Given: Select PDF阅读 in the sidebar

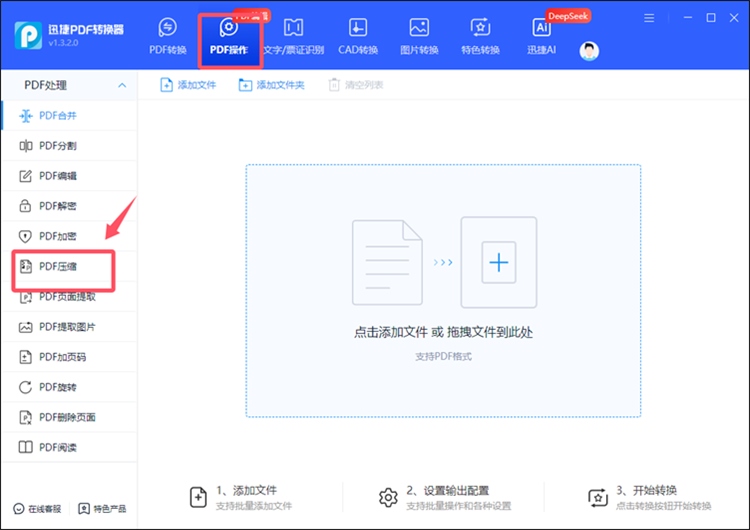Looking at the screenshot, I should (x=69, y=447).
